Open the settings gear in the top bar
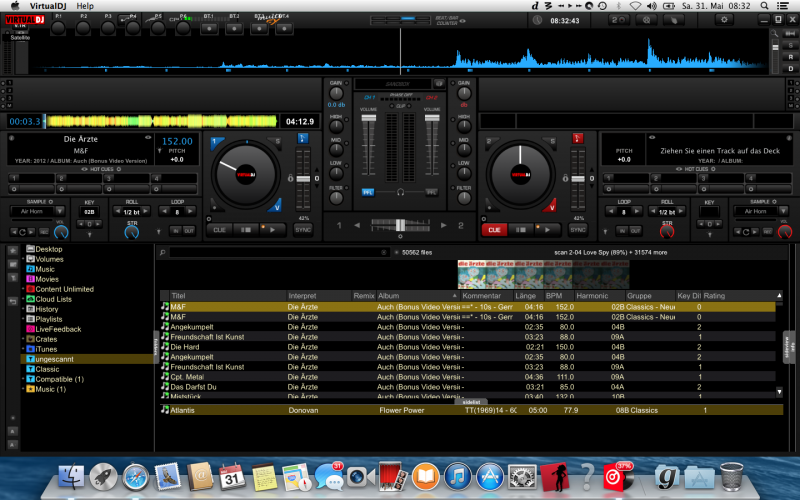Viewport: 800px width, 500px height. click(723, 20)
